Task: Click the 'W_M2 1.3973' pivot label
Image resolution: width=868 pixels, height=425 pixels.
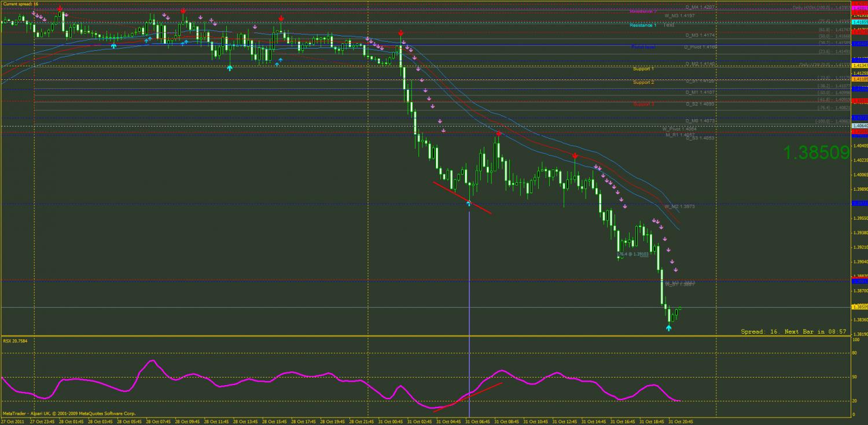Action: coord(680,206)
